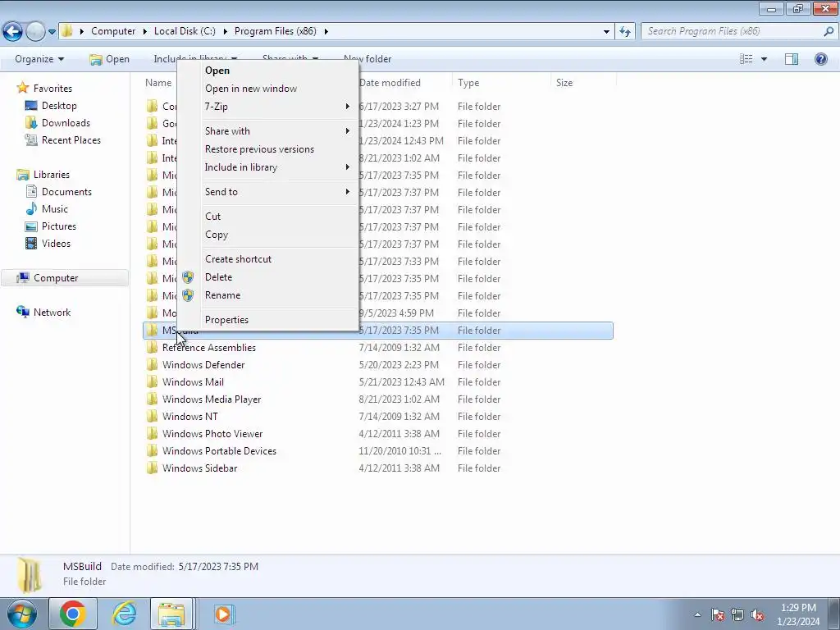The height and width of the screenshot is (630, 840).
Task: Click the shield icon beside Rename
Action: pos(188,295)
